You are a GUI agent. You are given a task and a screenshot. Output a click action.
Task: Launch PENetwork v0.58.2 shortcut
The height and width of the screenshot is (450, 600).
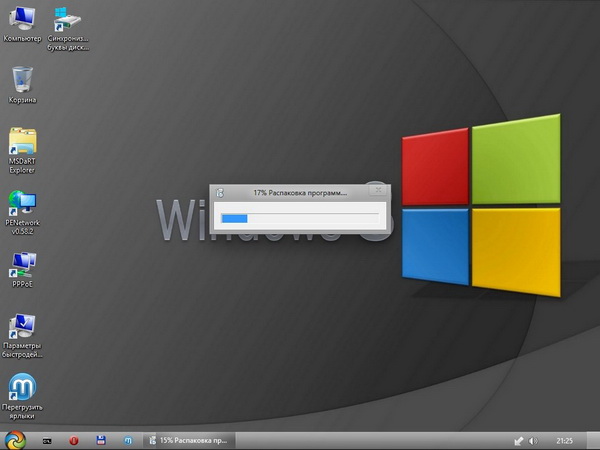coord(22,206)
